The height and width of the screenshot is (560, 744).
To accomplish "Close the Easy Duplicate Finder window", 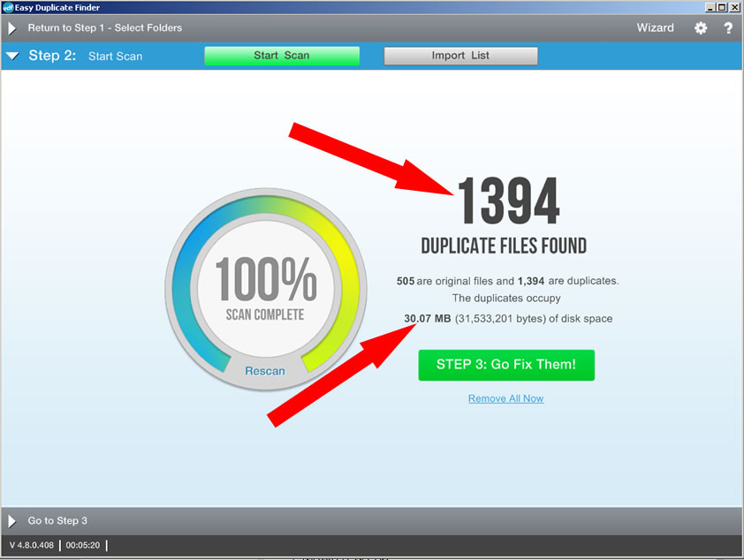I will pos(733,8).
